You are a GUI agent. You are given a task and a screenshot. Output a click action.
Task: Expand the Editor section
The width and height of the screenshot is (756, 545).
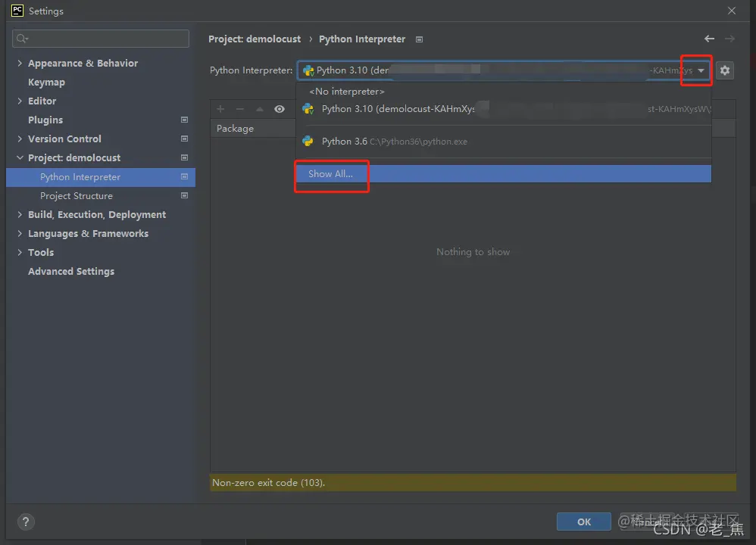[20, 101]
